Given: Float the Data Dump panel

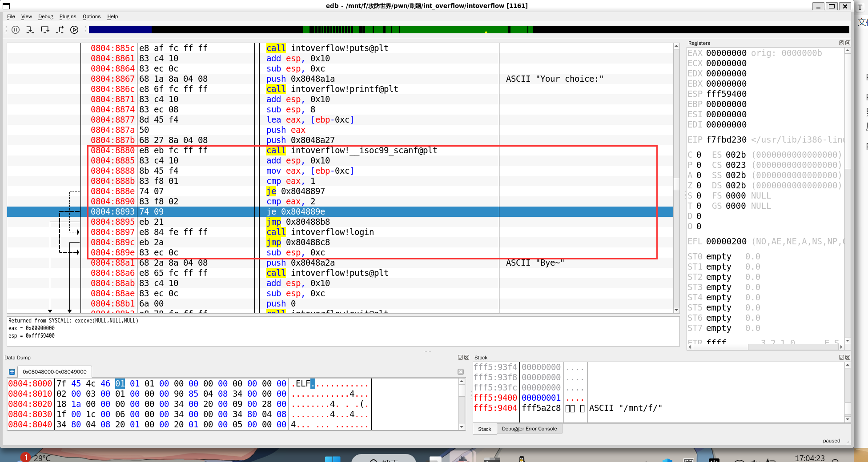Looking at the screenshot, I should coord(461,357).
